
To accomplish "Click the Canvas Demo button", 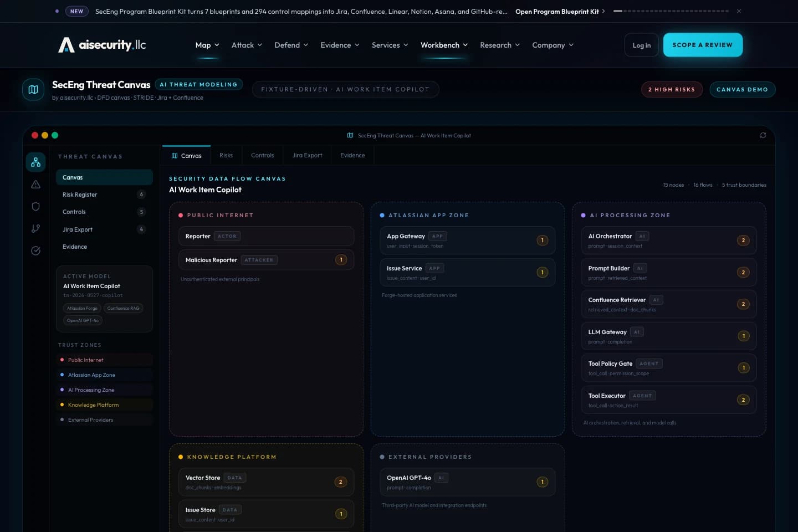I will point(742,89).
